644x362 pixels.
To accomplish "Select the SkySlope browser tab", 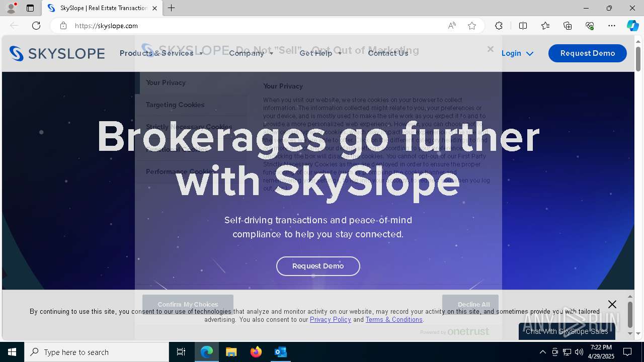I will coord(102,8).
